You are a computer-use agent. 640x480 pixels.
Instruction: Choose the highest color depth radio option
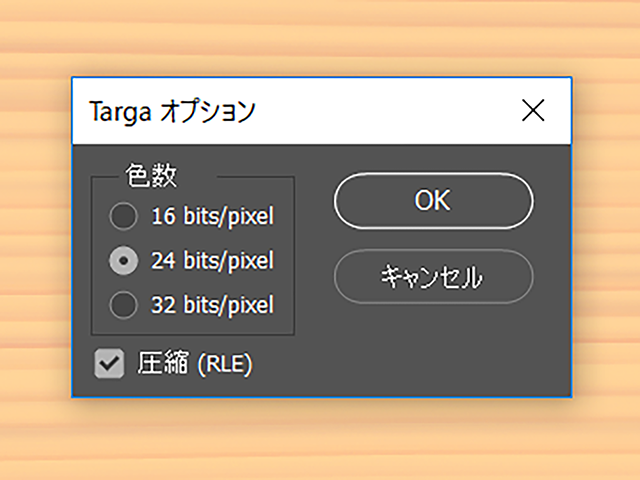(123, 305)
